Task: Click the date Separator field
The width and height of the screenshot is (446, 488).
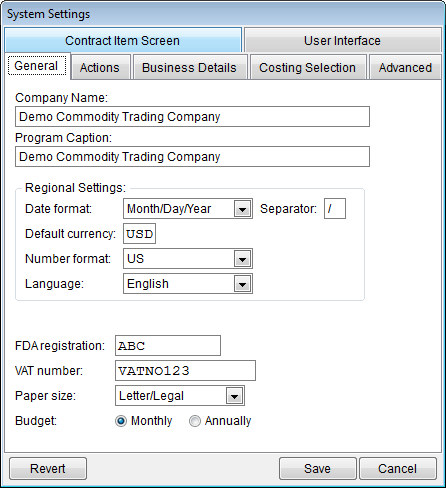Action: 335,209
